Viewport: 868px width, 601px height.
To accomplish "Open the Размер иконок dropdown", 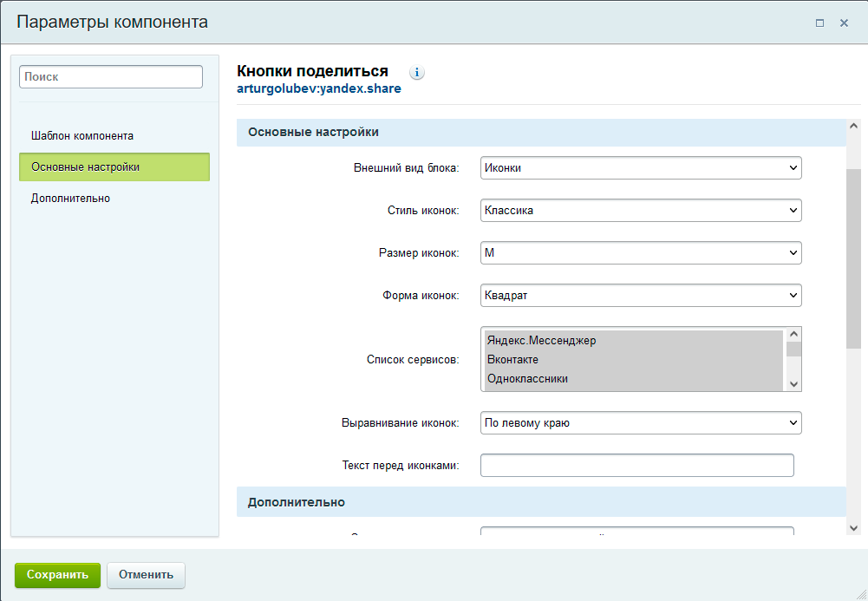I will 640,253.
